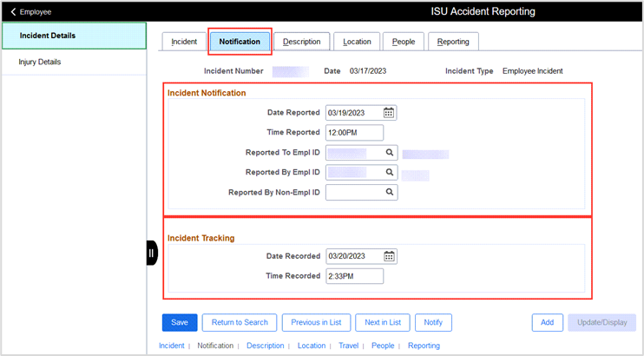Open the Date Reported calendar picker
Image resolution: width=644 pixels, height=356 pixels.
pyautogui.click(x=389, y=113)
